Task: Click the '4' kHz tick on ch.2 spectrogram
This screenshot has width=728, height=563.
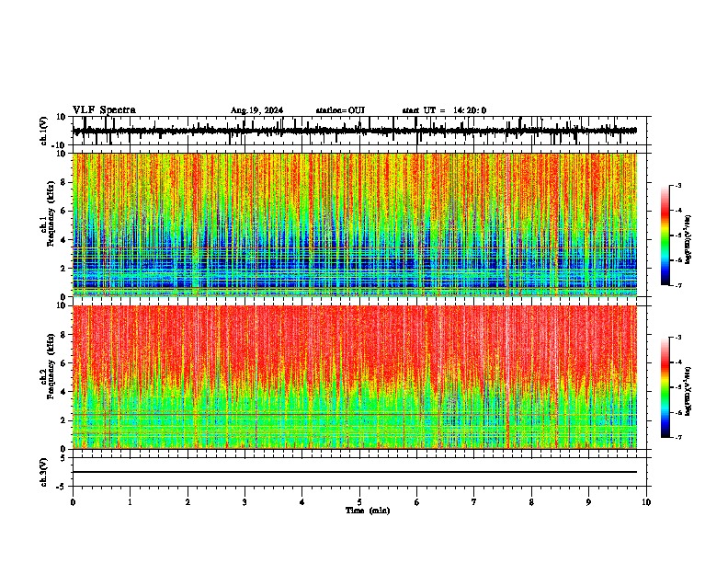Action: (63, 392)
